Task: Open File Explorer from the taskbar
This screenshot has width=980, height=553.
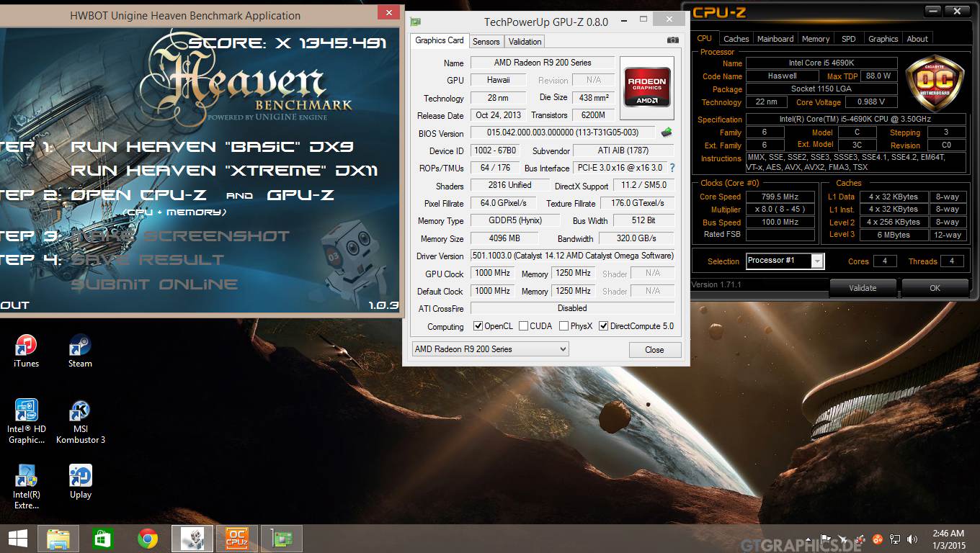Action: (58, 539)
